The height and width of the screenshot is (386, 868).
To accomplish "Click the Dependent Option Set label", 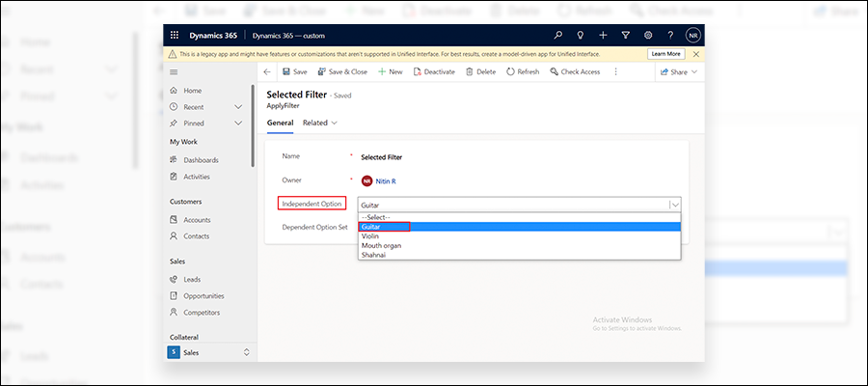I will pos(315,227).
